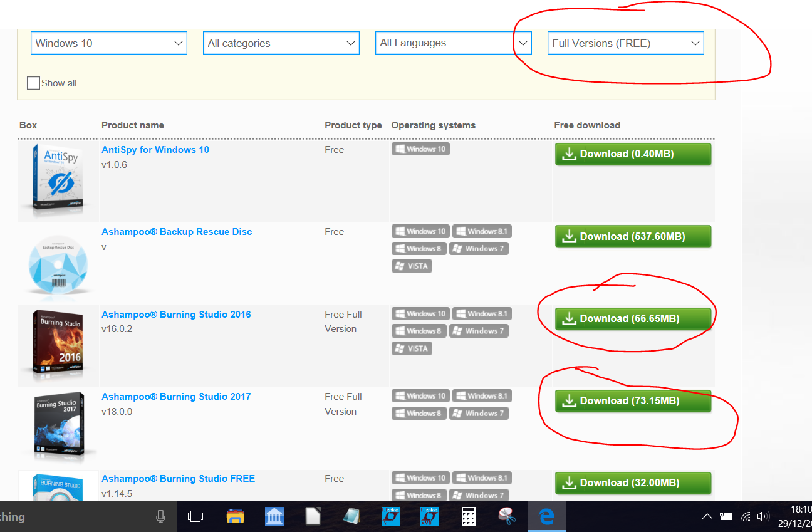Click version text v1.0.6
The width and height of the screenshot is (812, 532).
pos(115,165)
